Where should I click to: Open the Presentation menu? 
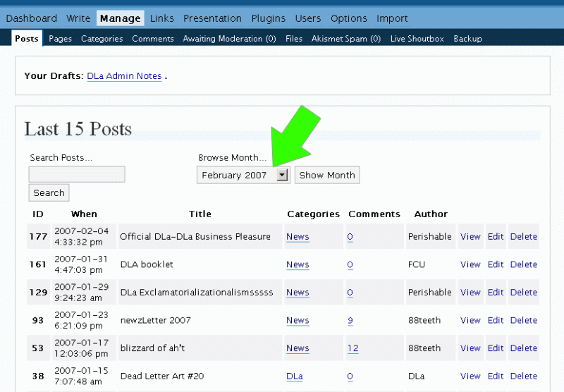coord(212,18)
